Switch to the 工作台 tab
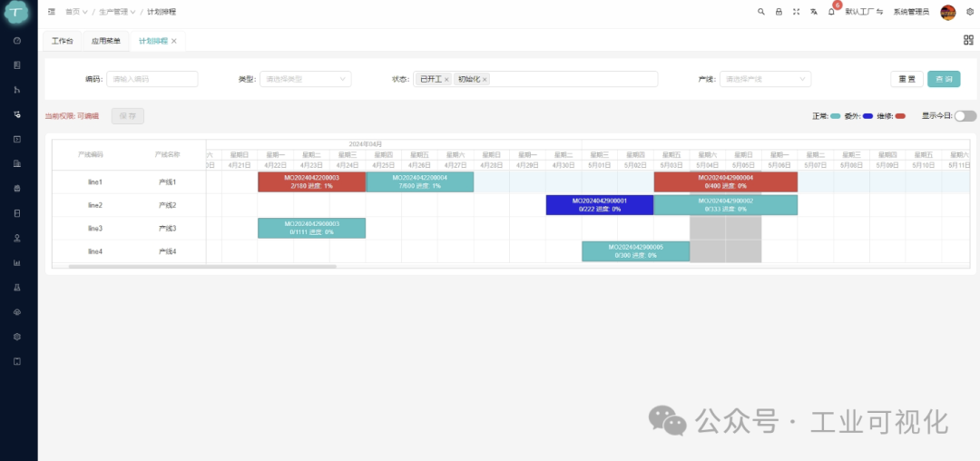 click(x=62, y=41)
